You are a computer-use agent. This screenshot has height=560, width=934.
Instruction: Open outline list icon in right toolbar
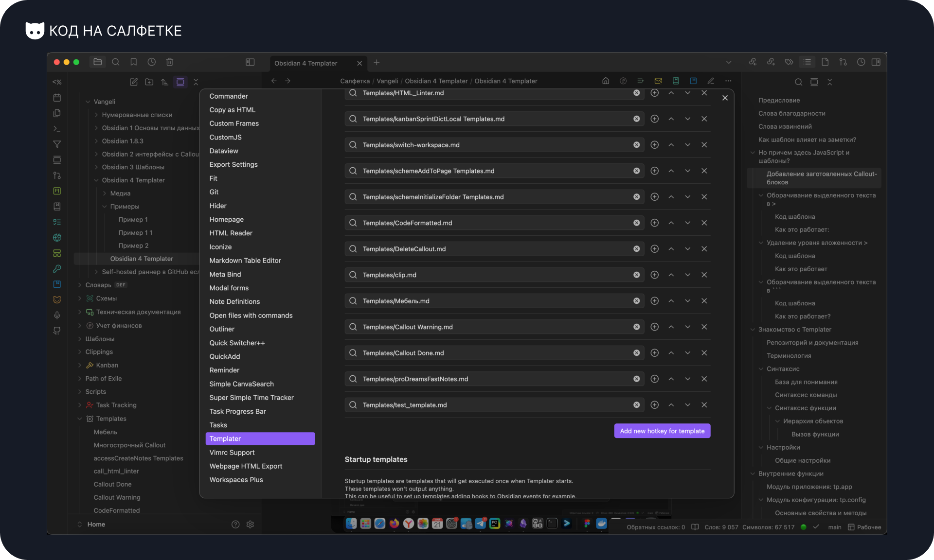click(x=807, y=62)
